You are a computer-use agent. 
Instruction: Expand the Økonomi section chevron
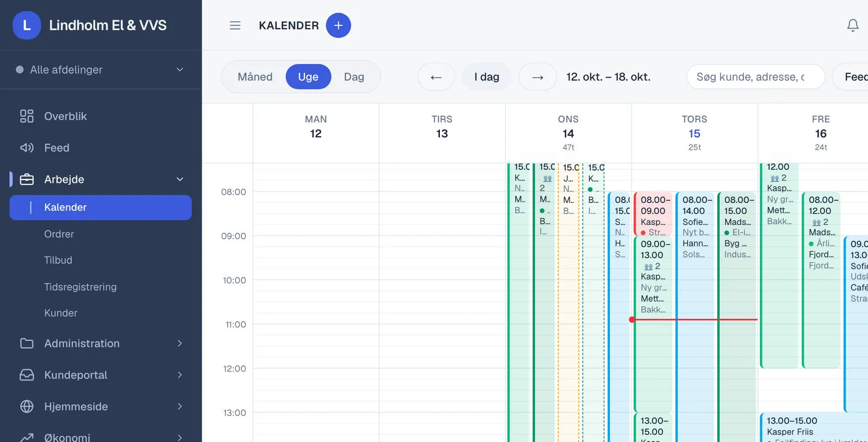click(x=180, y=437)
